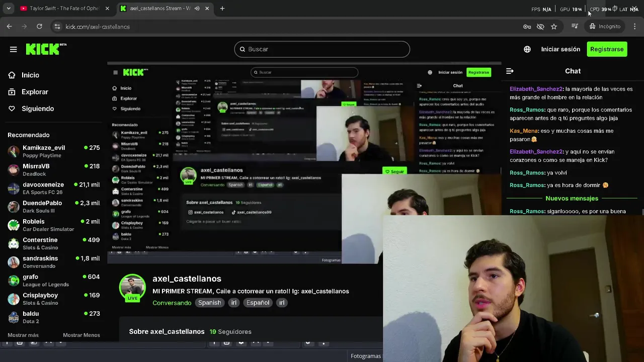Bookmark this page with the star
Viewport: 644px width, 362px height.
pos(554,27)
